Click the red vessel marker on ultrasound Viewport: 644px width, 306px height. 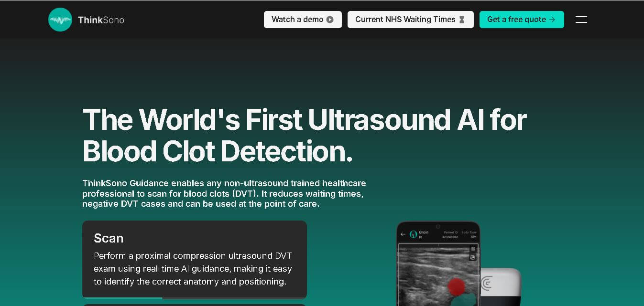coord(456,286)
